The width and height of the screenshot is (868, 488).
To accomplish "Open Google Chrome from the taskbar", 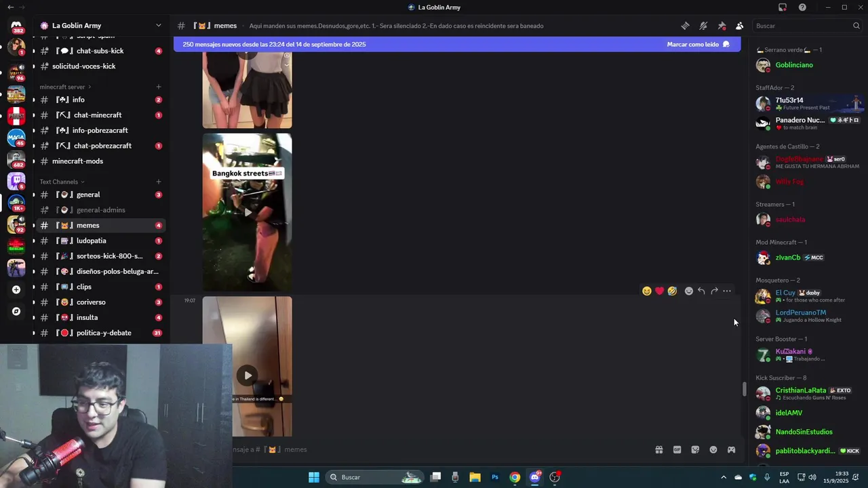I will pyautogui.click(x=515, y=477).
